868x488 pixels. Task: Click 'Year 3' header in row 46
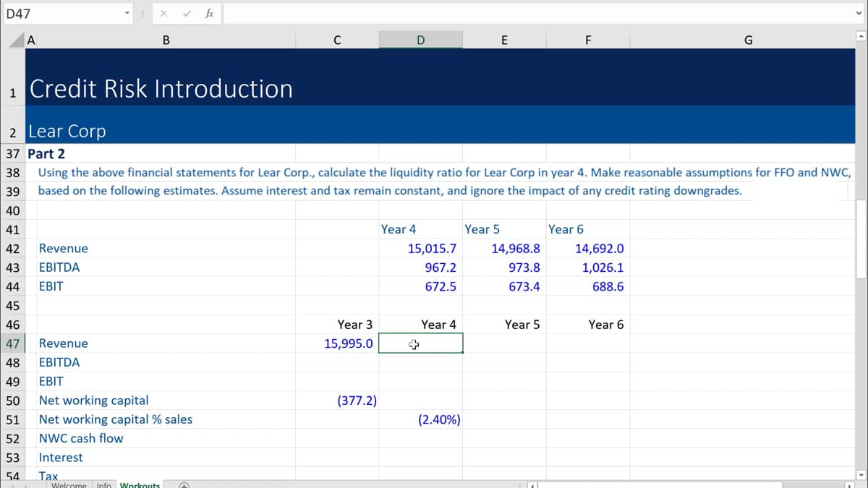click(355, 325)
